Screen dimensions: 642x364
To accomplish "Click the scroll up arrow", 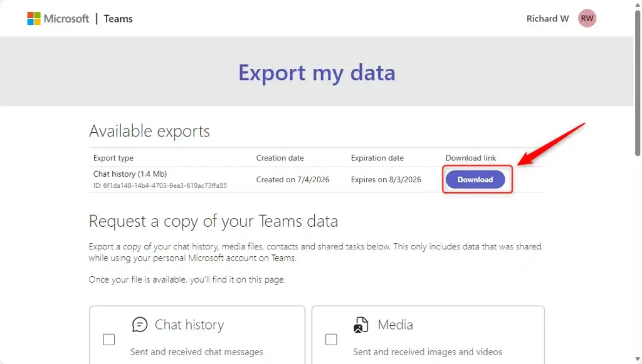I will 638,4.
